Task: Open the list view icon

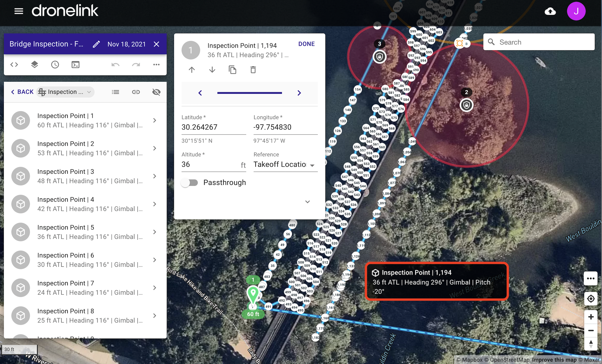Action: (115, 92)
